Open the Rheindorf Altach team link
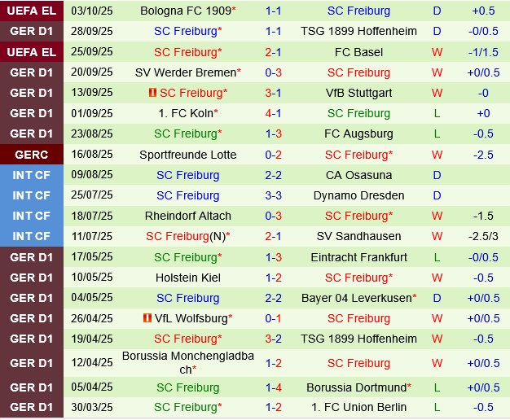510x420 pixels. click(x=187, y=216)
